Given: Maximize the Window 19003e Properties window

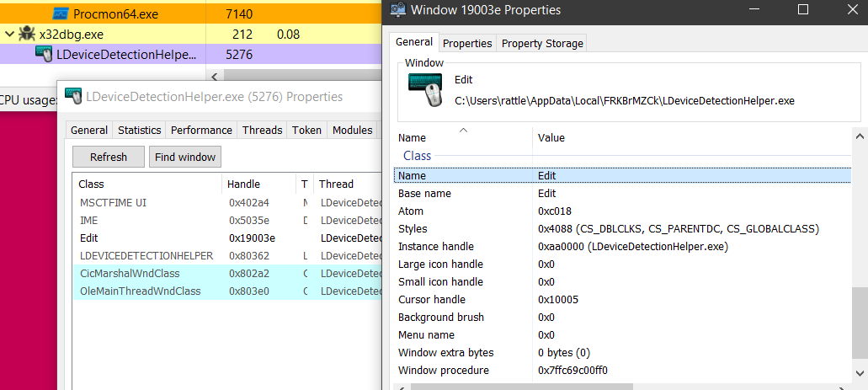Looking at the screenshot, I should click(802, 9).
